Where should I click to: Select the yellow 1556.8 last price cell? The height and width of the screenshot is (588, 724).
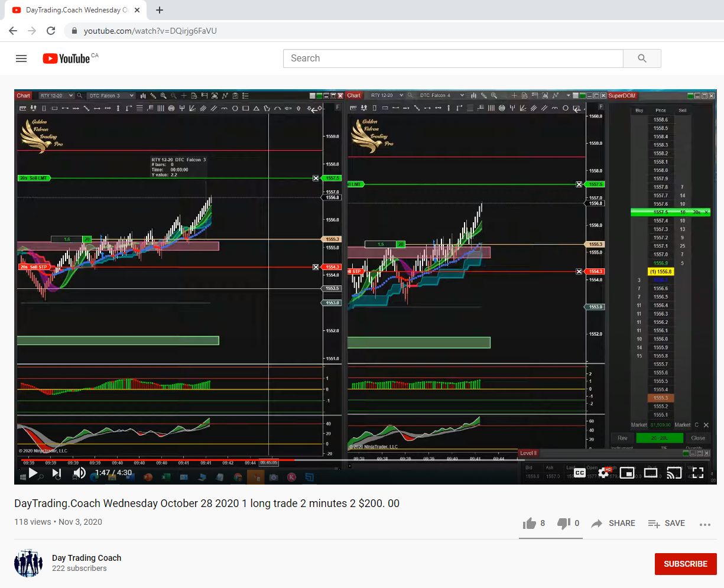[661, 272]
